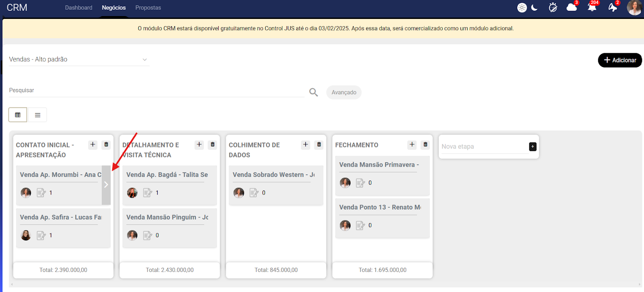Open user profile avatar menu
The width and height of the screenshot is (644, 292).
click(634, 8)
